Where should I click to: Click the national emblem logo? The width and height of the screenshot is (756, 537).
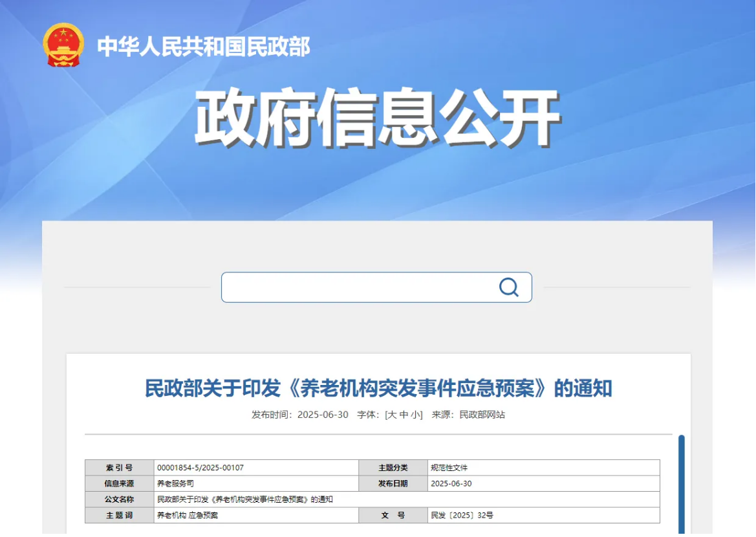(x=63, y=45)
